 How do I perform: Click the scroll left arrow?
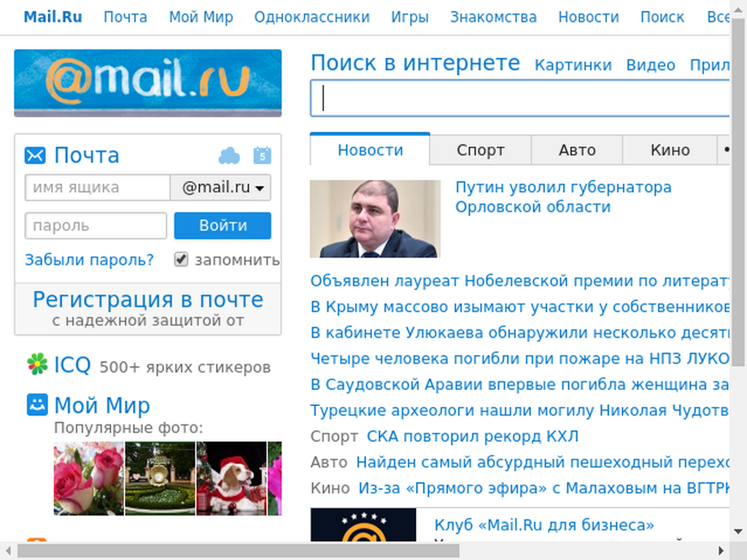point(7,551)
